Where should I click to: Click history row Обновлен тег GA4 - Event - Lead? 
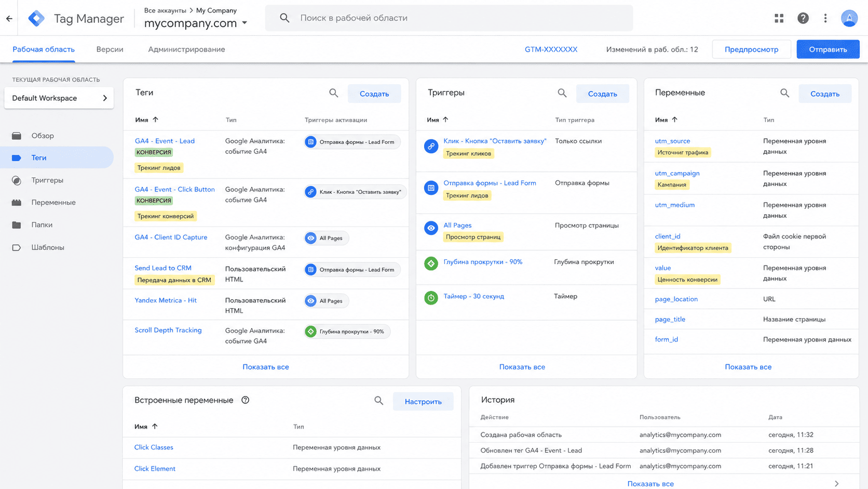point(663,451)
